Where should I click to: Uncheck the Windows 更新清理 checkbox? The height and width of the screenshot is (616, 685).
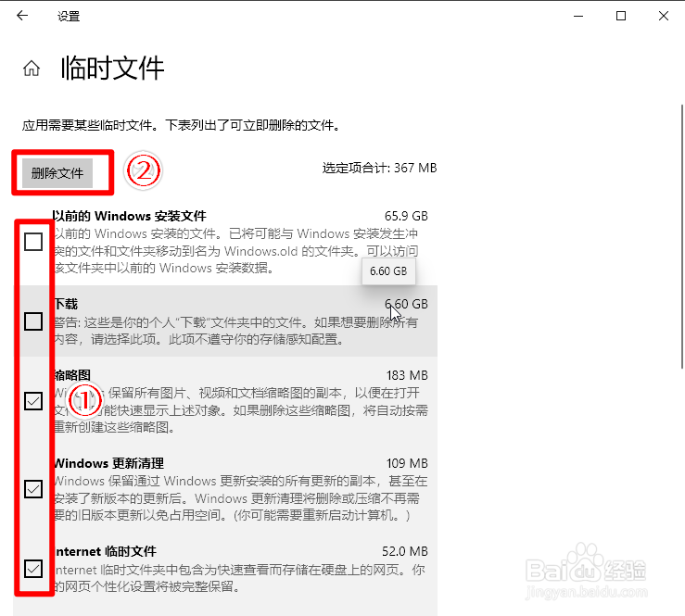point(33,489)
